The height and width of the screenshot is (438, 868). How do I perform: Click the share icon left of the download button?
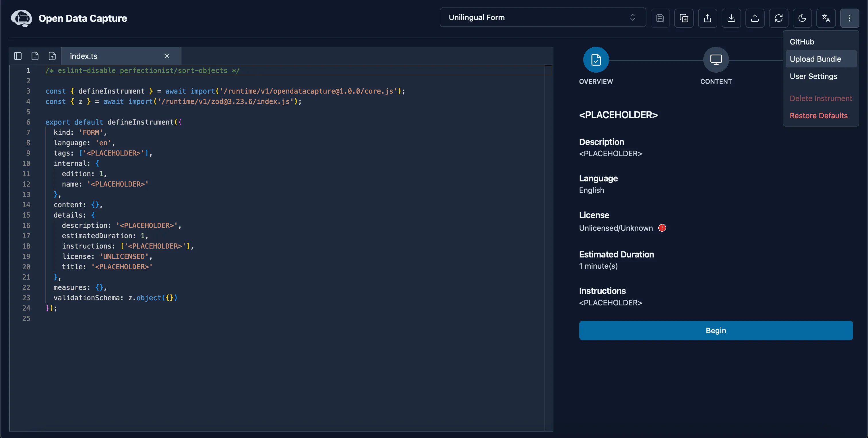(x=708, y=18)
